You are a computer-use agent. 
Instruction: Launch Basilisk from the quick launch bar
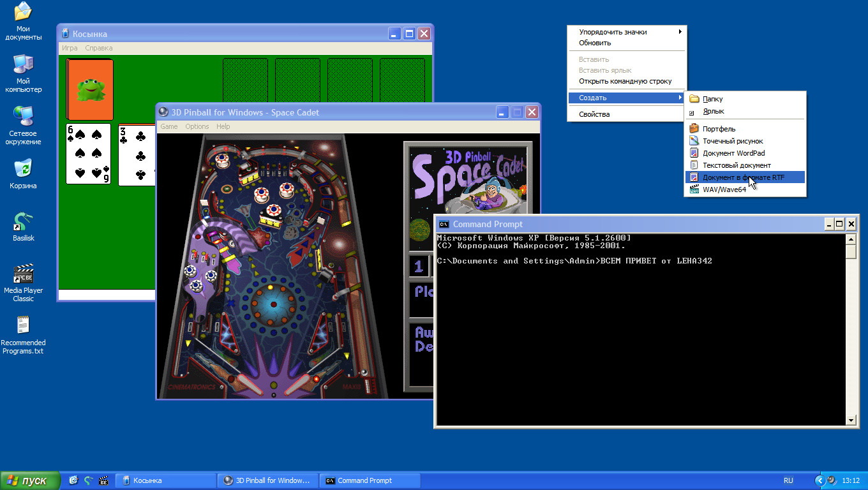click(88, 480)
